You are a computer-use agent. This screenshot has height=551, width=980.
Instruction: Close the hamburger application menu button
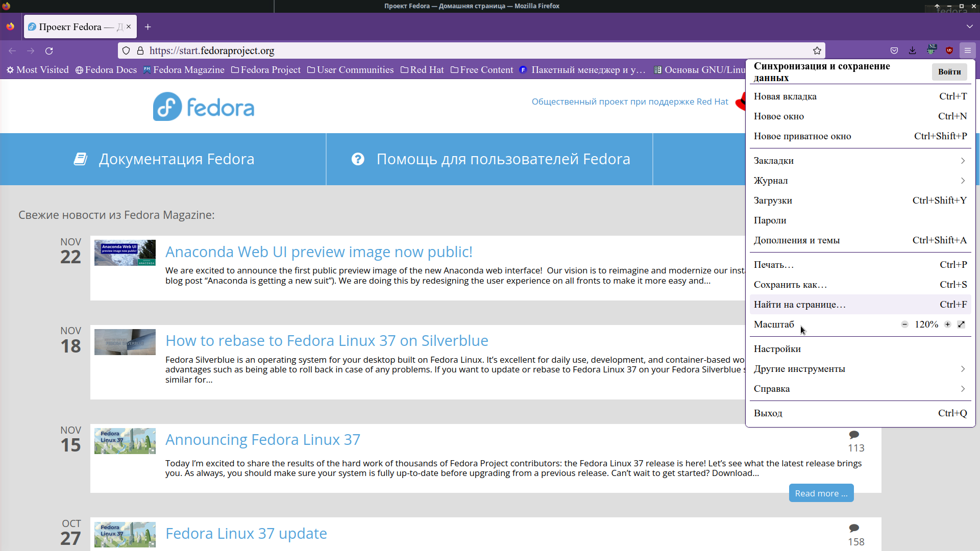tap(967, 51)
